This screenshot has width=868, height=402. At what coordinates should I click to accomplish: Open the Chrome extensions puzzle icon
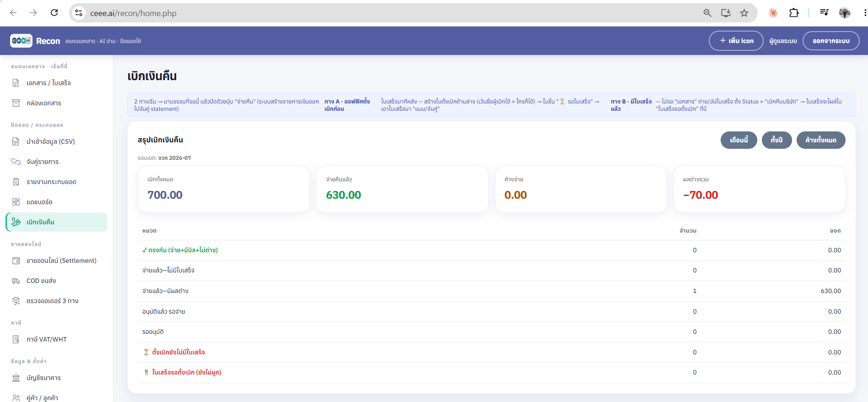(794, 13)
